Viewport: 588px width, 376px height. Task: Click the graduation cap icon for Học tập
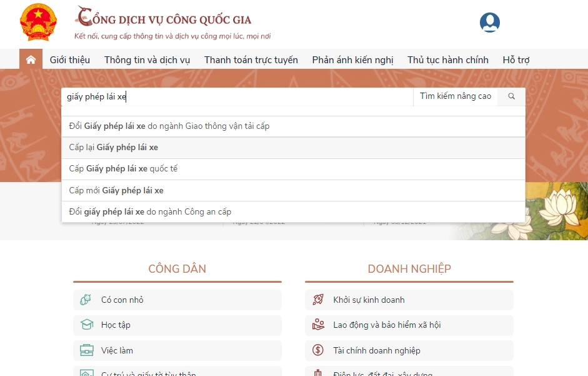(x=87, y=325)
